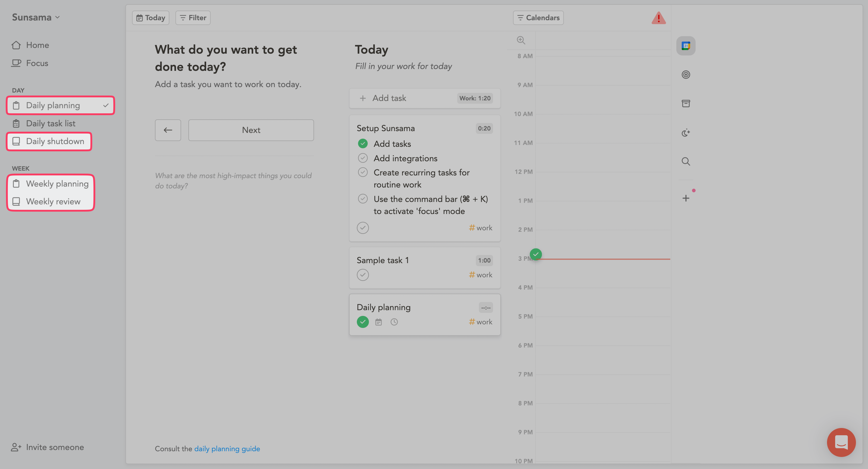Uncheck the completed Daily planning task
Screen dimensions: 868x469
click(363, 322)
